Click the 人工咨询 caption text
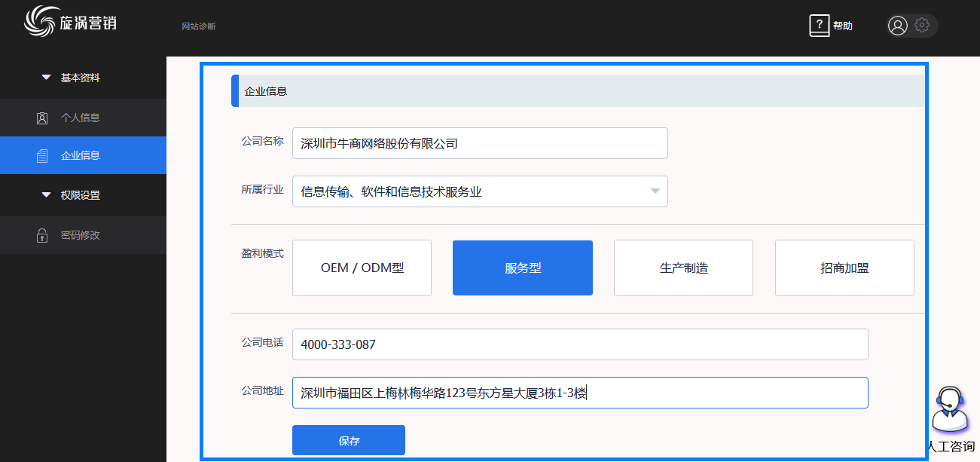 [x=951, y=447]
